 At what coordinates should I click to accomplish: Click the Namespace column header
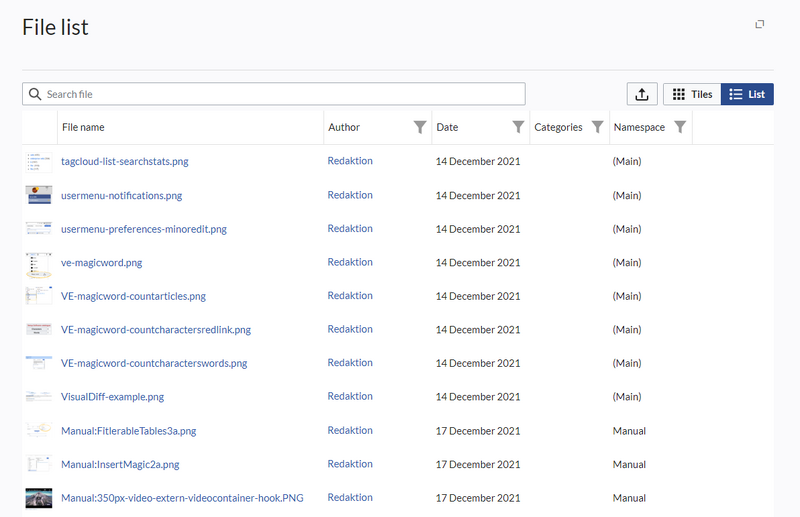coord(639,127)
